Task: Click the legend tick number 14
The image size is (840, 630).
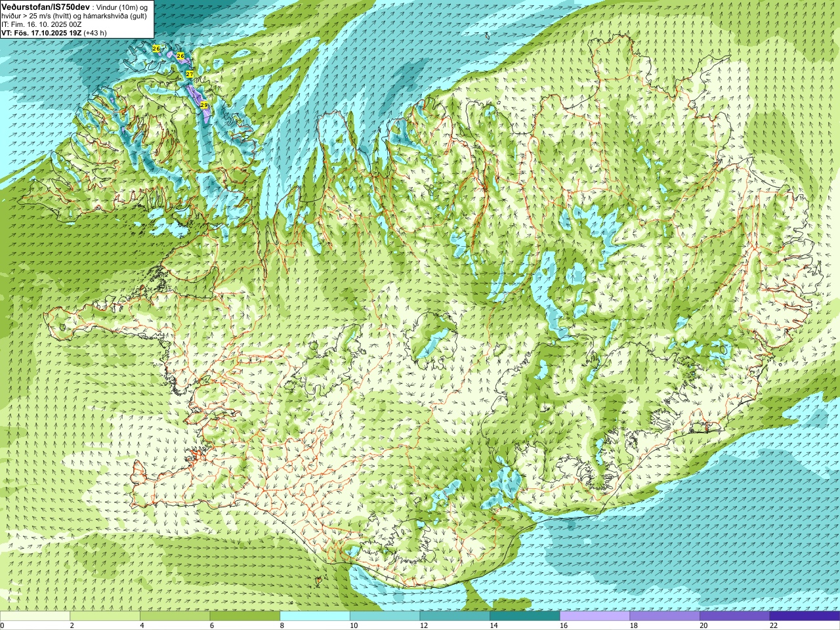Action: 493,625
